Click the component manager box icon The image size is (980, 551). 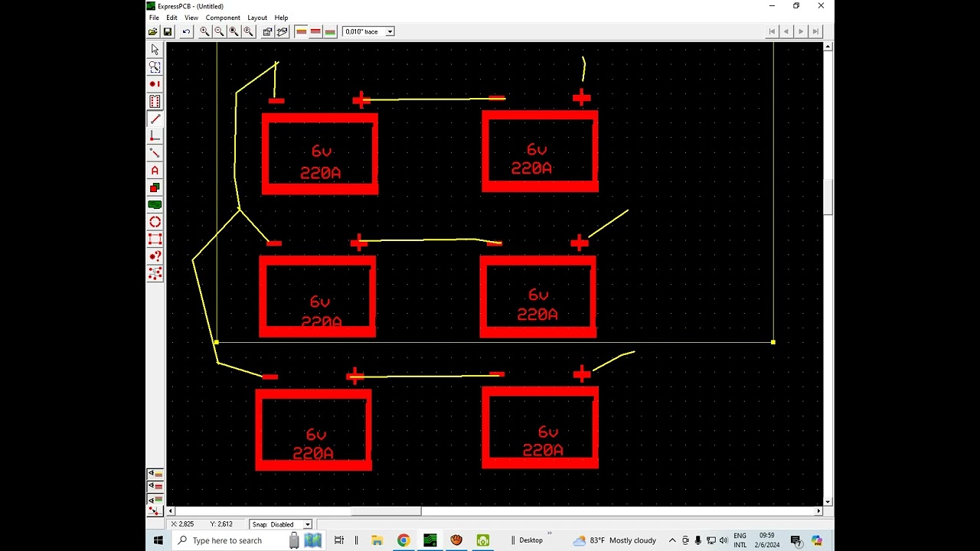(x=282, y=31)
